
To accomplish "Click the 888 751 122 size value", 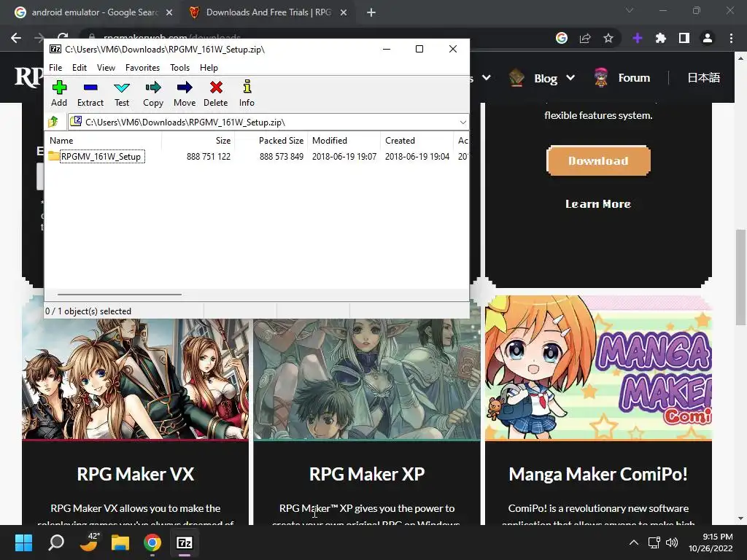I will pyautogui.click(x=208, y=156).
